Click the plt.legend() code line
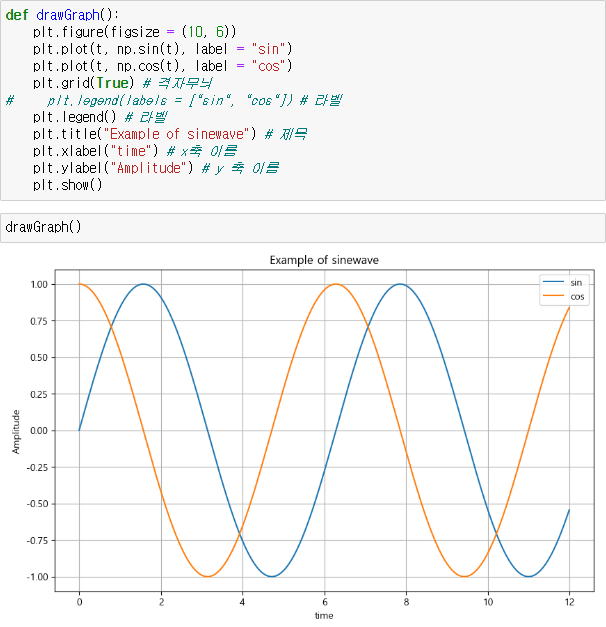Image resolution: width=606 pixels, height=627 pixels. pos(100,117)
